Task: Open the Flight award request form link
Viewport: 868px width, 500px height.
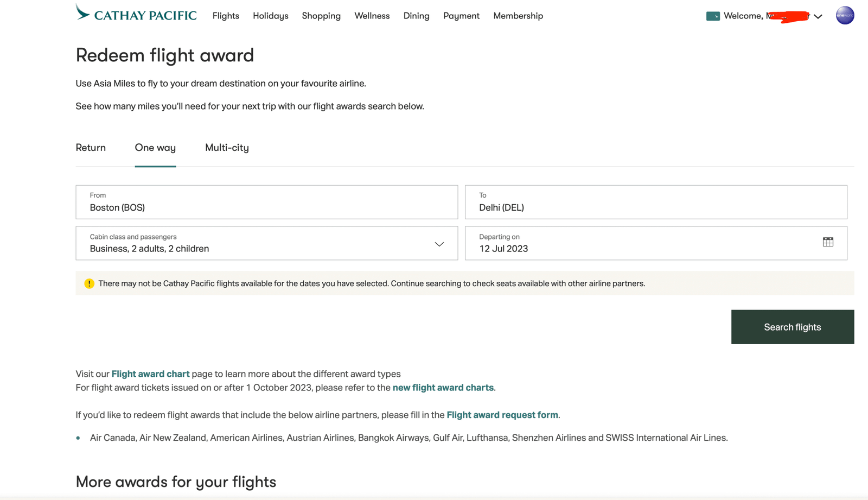Action: pyautogui.click(x=502, y=415)
